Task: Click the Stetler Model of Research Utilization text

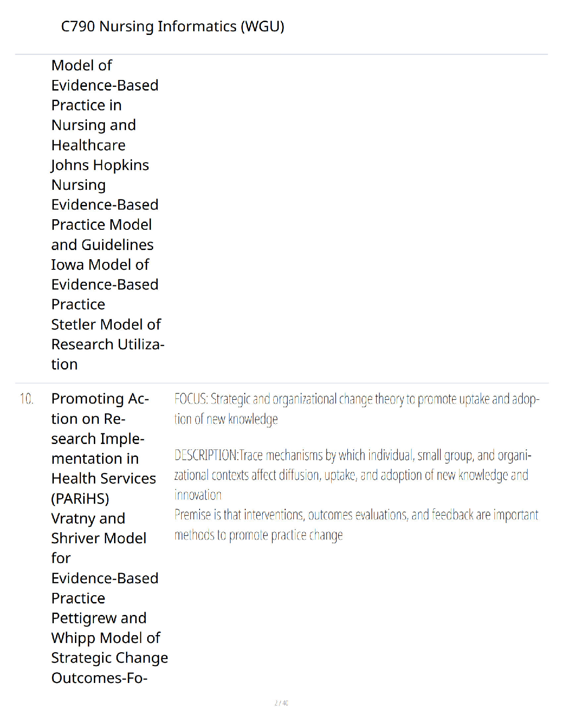Action: click(108, 344)
